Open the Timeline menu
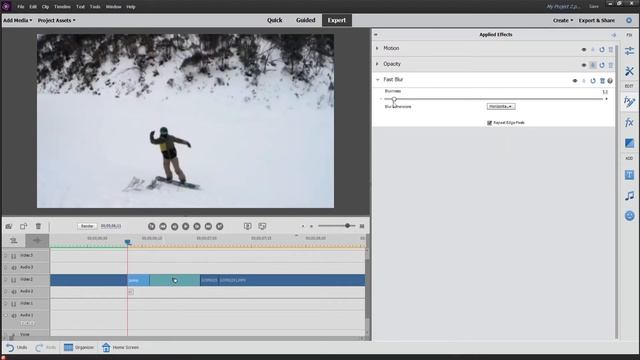Screen dimensions: 640x360 [62, 7]
